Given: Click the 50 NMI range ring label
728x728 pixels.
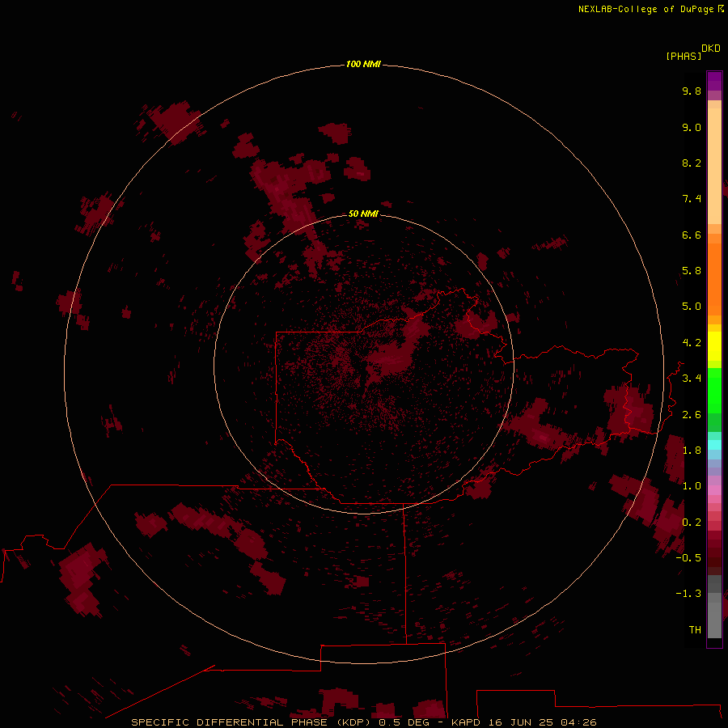Looking at the screenshot, I should 363,214.
